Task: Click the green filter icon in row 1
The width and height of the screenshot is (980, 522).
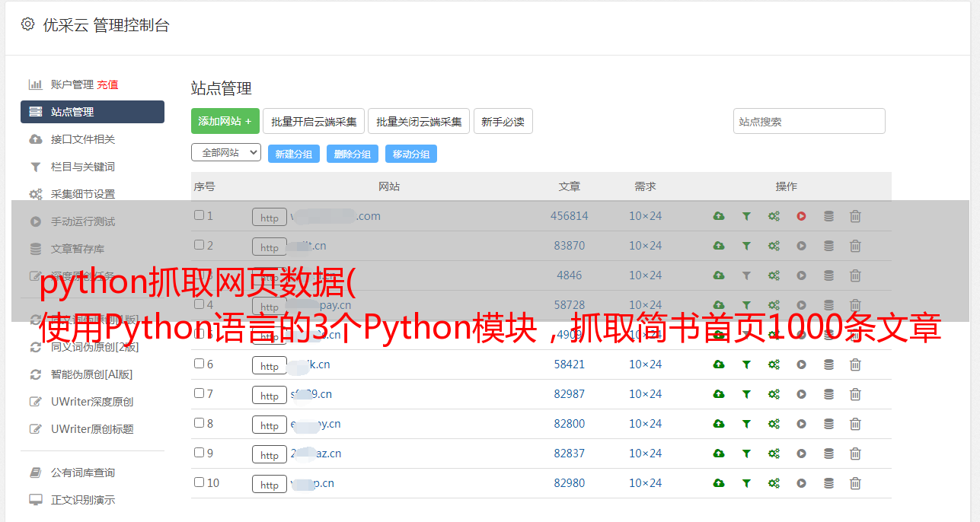Action: coord(746,216)
